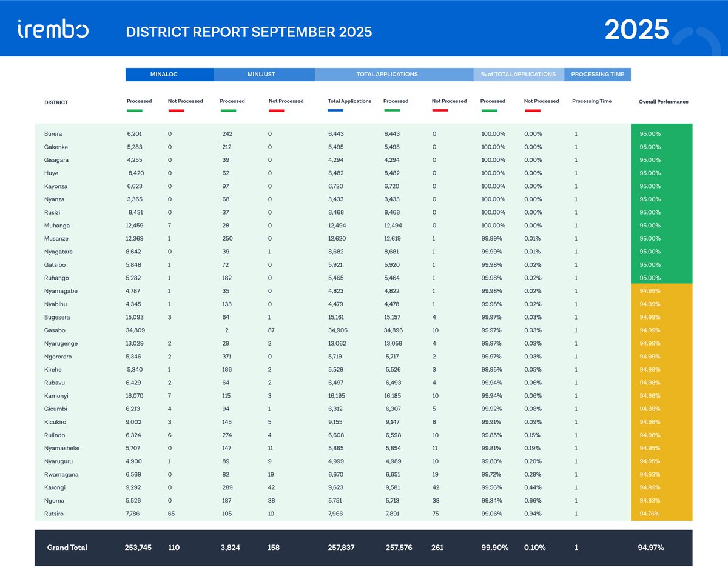Screen dimensions: 728x576
Task: Click the PROCESSING TIME section header
Action: tap(598, 74)
